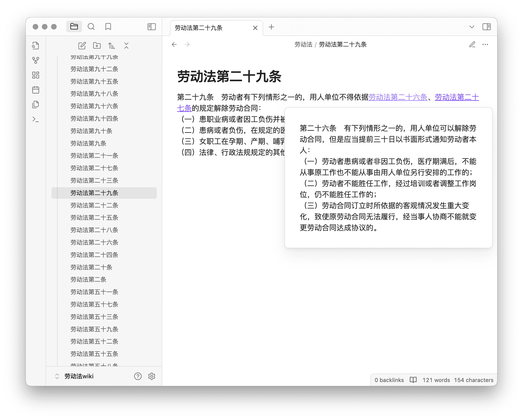Open graph view icon in ribbon
The image size is (523, 420).
tap(36, 60)
